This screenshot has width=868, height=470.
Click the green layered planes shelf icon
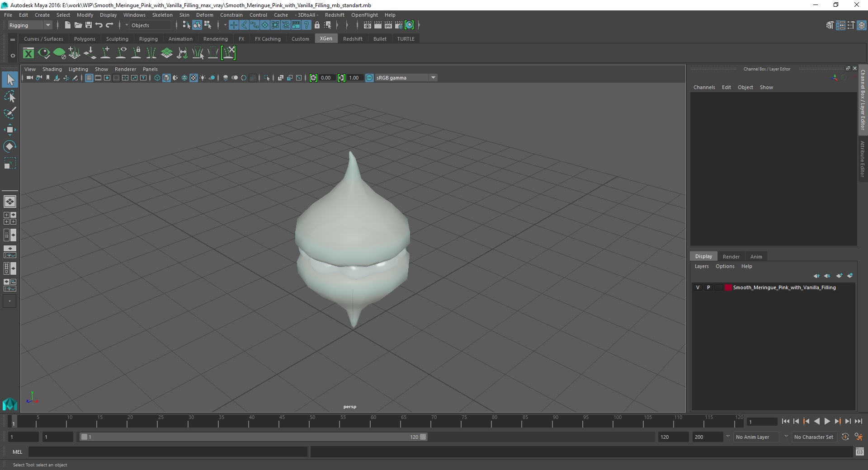click(x=167, y=53)
